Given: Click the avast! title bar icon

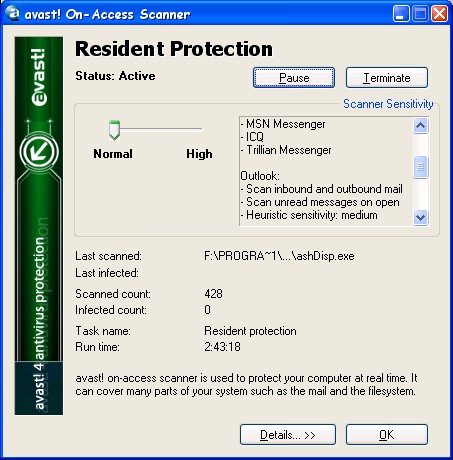Looking at the screenshot, I should click(12, 13).
